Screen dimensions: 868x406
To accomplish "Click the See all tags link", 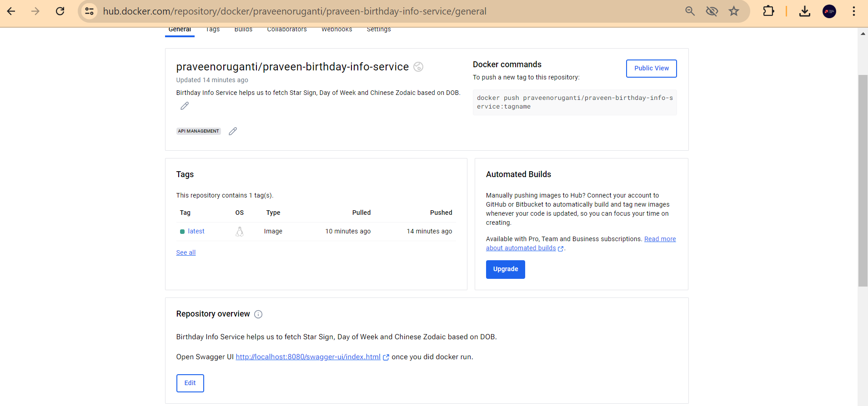I will point(186,253).
